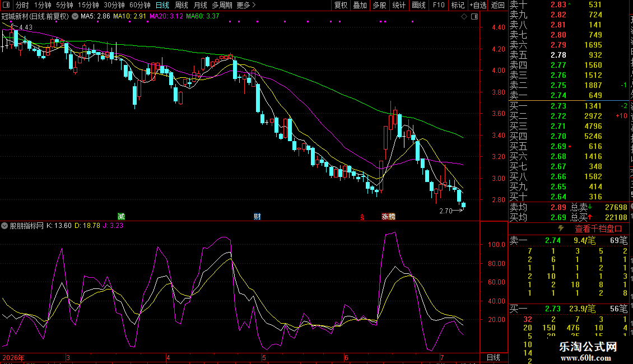
Task: Click the D: 18.78 value
Action: tap(87, 226)
